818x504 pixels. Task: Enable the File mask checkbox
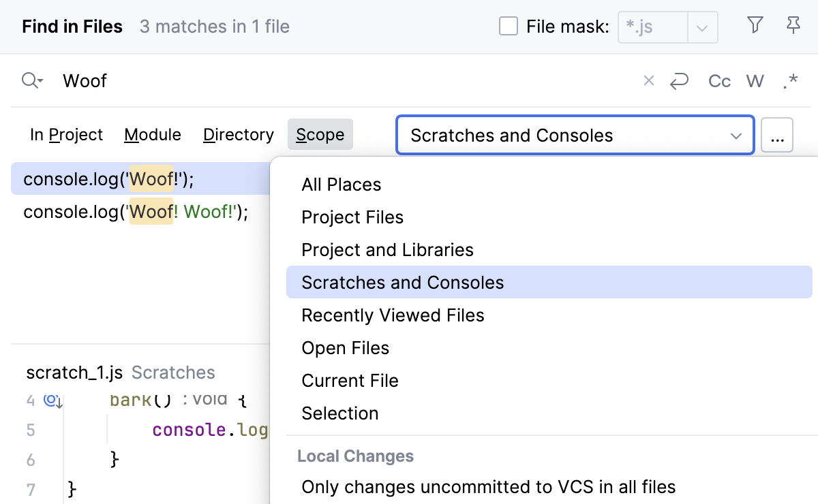[x=509, y=27]
